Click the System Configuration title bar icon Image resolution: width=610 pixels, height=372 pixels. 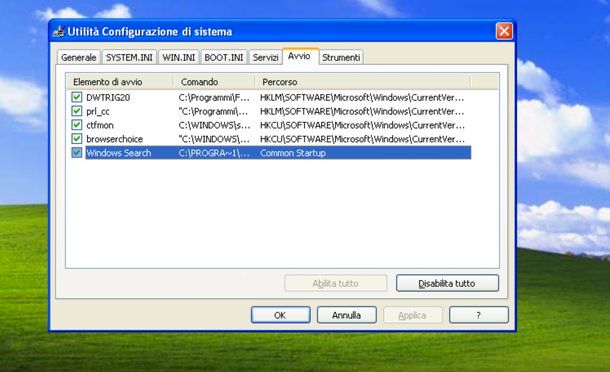coord(58,32)
